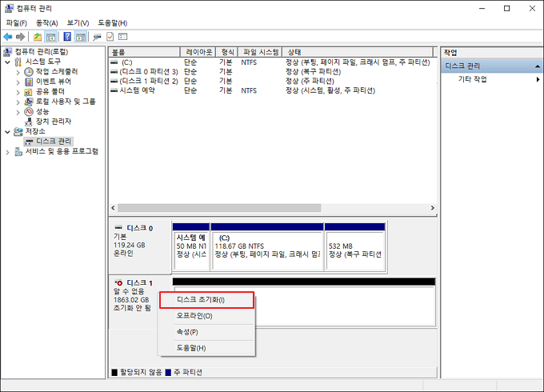The image size is (544, 392).
Task: Collapse the 디스크 관리 actions header
Action: pyautogui.click(x=538, y=66)
